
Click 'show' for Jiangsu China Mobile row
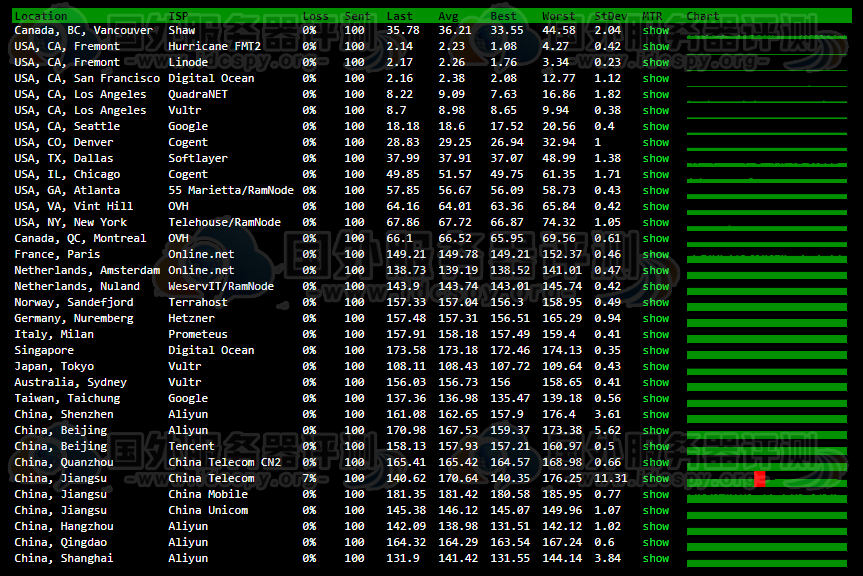coord(656,493)
